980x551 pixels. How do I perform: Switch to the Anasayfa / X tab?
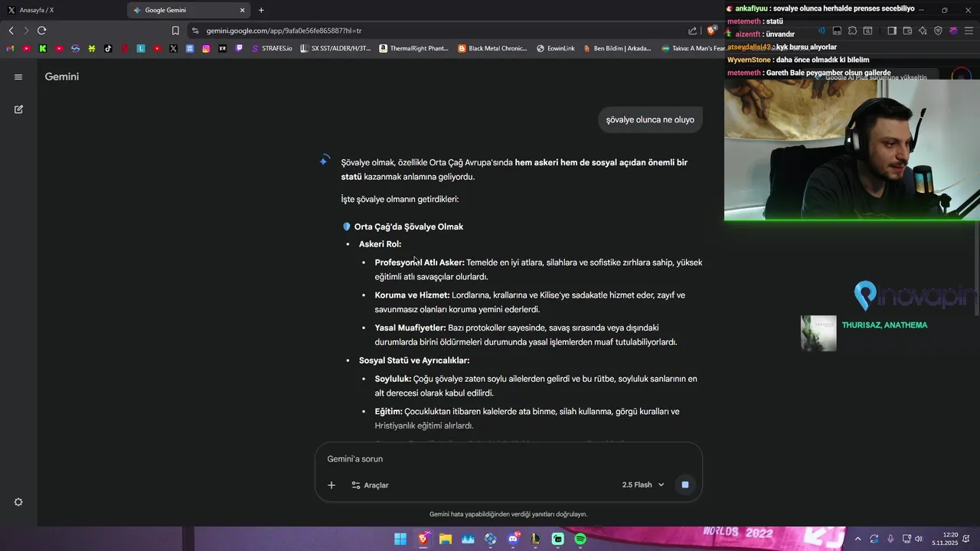(64, 10)
